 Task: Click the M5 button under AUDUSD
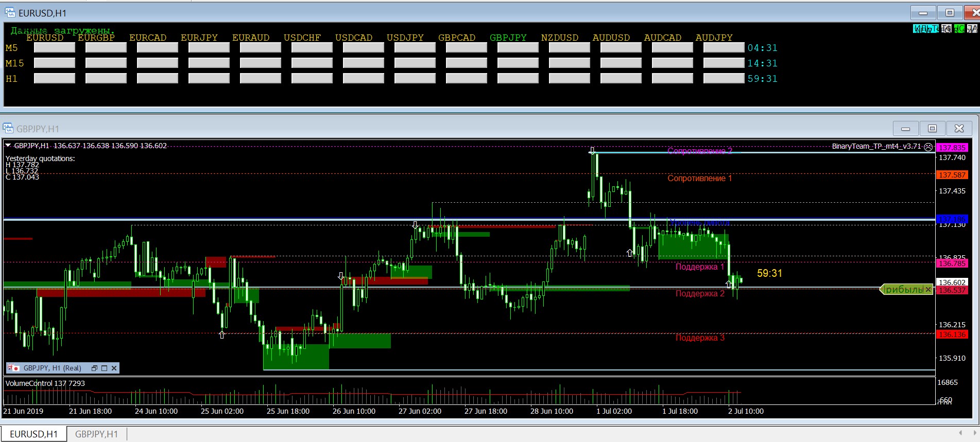(621, 47)
